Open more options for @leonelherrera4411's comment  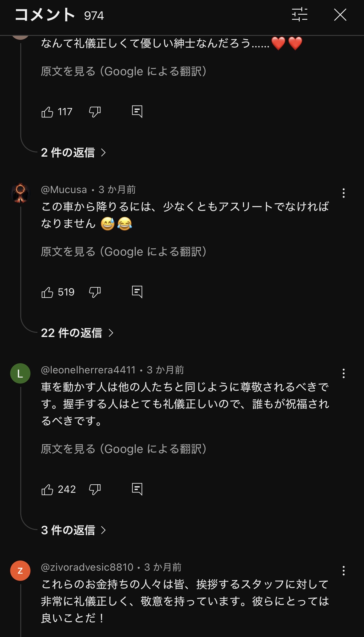click(x=343, y=373)
